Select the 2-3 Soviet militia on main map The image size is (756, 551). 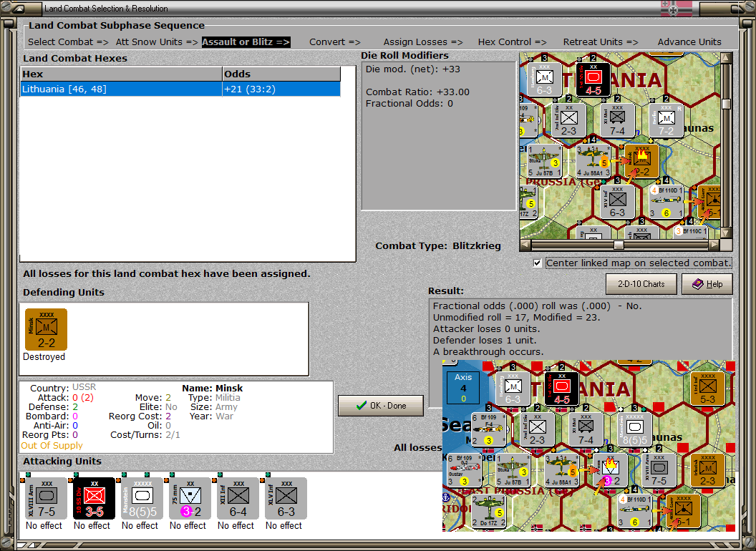(707, 470)
